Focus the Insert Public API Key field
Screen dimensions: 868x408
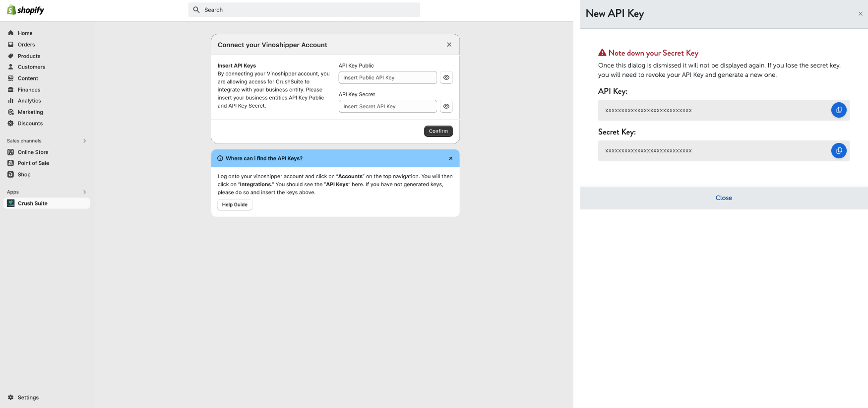tap(388, 77)
